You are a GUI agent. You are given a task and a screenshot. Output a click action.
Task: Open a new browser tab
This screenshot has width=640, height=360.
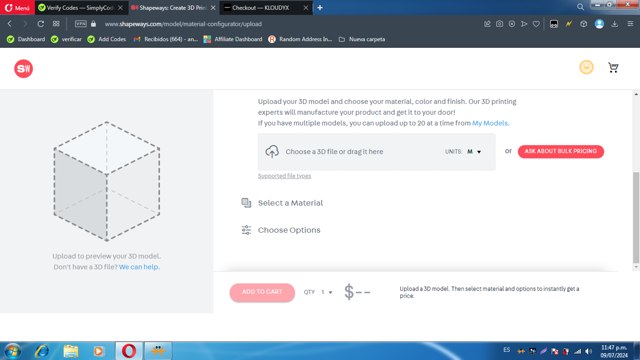(x=320, y=8)
